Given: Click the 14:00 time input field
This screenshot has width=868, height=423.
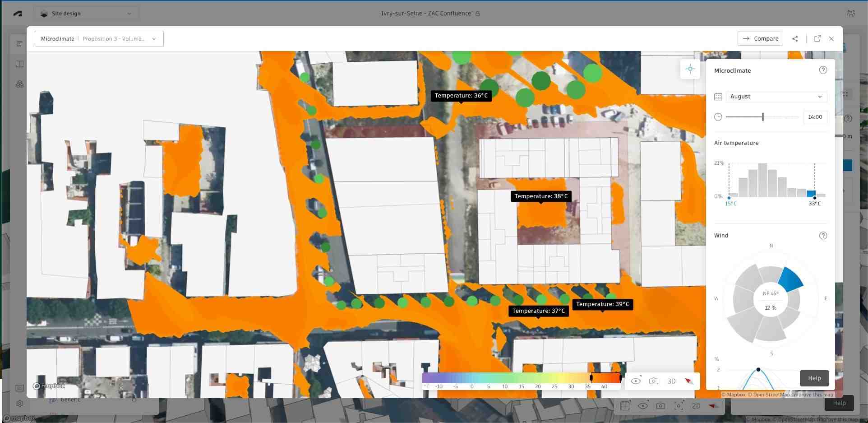Looking at the screenshot, I should tap(815, 117).
